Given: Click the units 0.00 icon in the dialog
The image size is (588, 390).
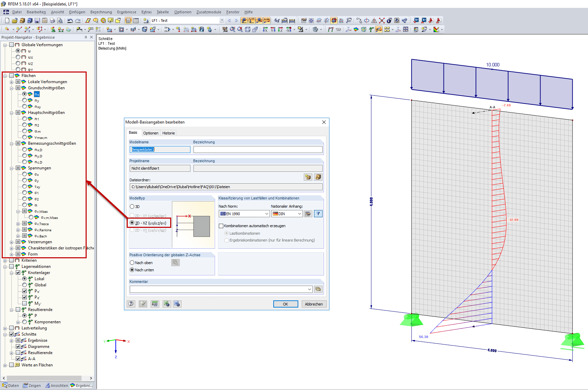Looking at the screenshot, I should (x=155, y=304).
